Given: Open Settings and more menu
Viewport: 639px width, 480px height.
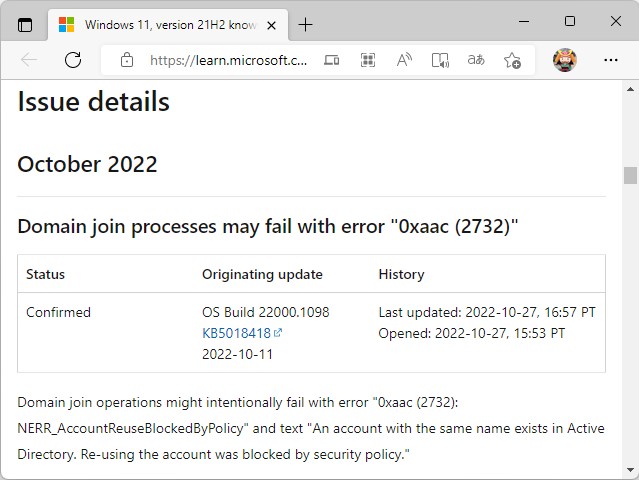Looking at the screenshot, I should point(610,60).
